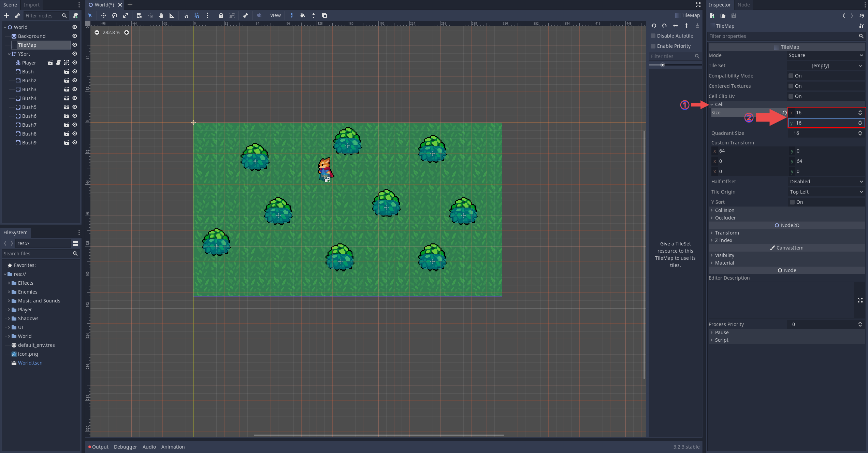The image size is (868, 453).
Task: Select the bucket fill tile tool
Action: tap(302, 15)
